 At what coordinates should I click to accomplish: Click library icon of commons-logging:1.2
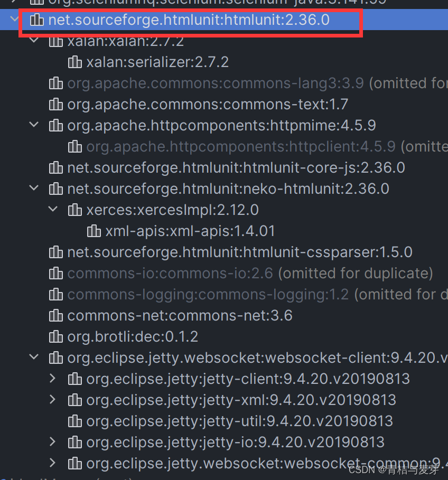55,295
